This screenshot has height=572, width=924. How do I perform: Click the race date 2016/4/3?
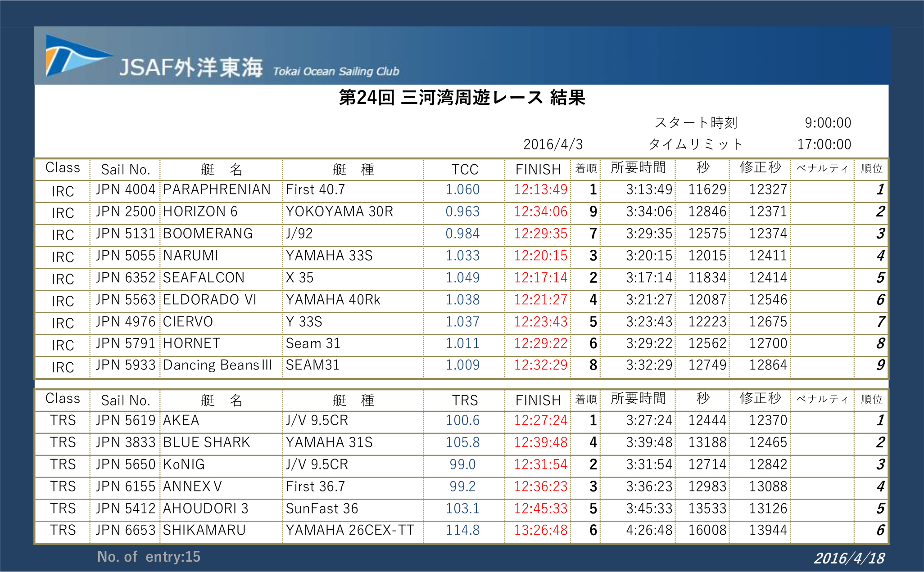pyautogui.click(x=553, y=144)
